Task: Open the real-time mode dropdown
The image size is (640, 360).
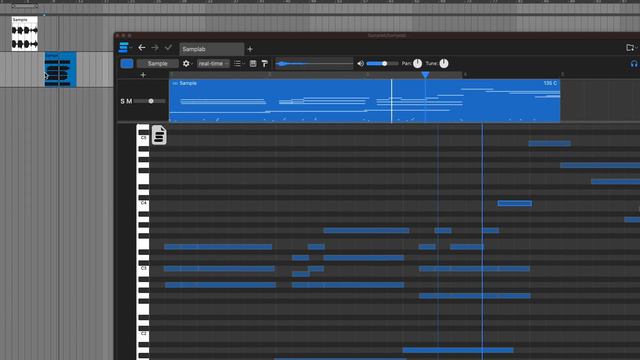Action: click(x=213, y=64)
